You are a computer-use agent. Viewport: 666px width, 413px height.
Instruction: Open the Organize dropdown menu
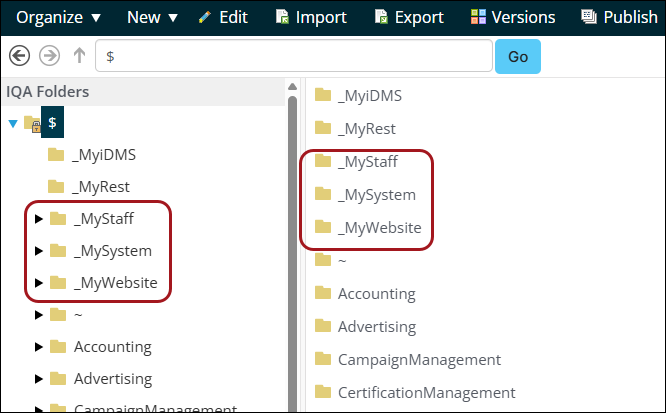59,17
